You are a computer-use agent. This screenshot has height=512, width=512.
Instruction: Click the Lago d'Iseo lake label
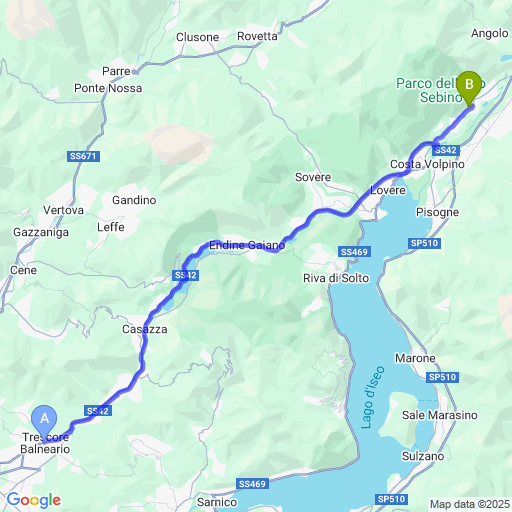[373, 397]
